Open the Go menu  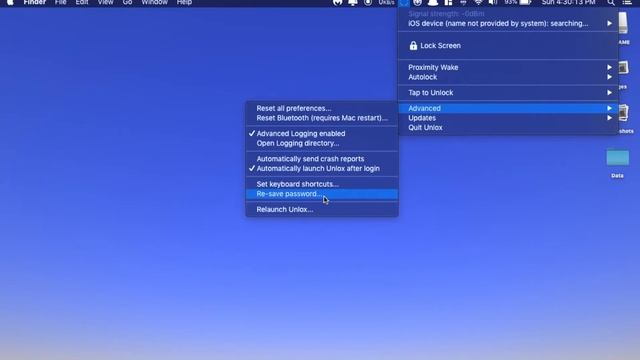127,2
